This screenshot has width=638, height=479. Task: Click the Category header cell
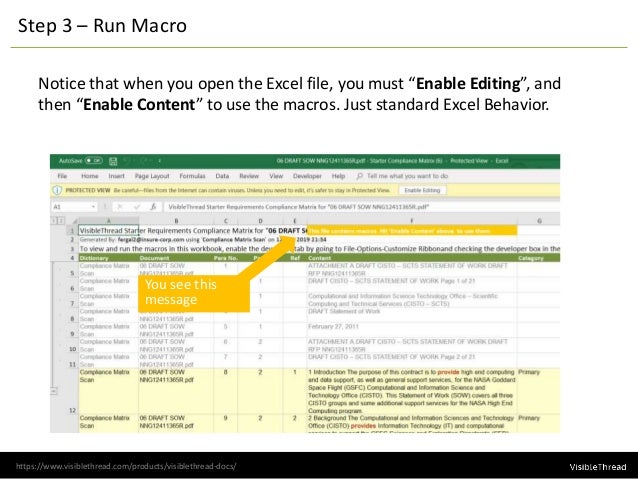539,258
